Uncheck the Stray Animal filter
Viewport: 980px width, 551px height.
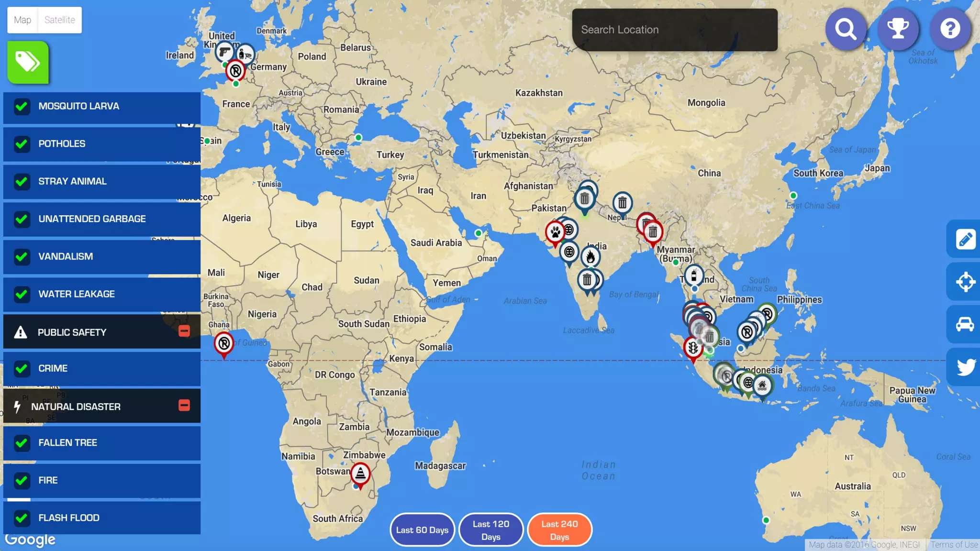[22, 181]
